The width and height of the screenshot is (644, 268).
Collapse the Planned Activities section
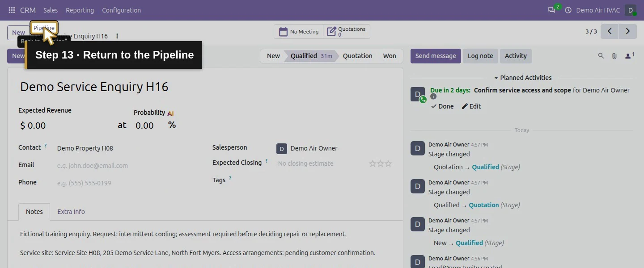click(523, 78)
